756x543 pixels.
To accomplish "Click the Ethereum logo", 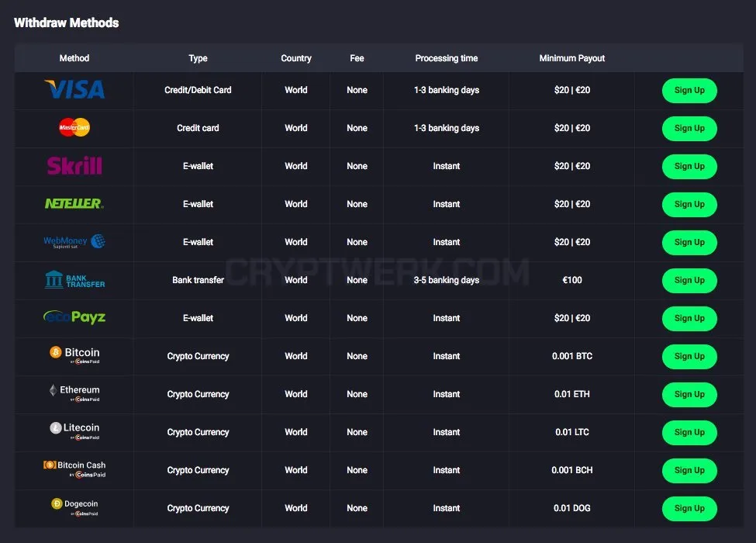I will [x=74, y=393].
